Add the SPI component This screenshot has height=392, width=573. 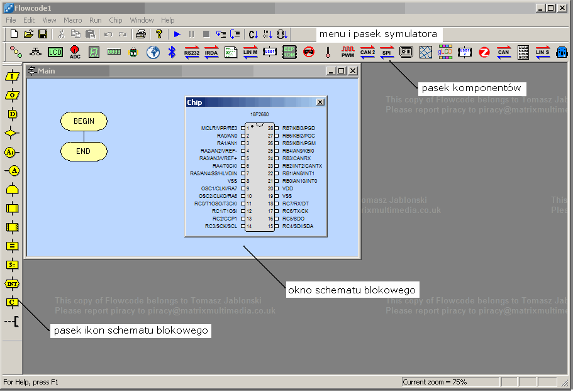(x=387, y=53)
